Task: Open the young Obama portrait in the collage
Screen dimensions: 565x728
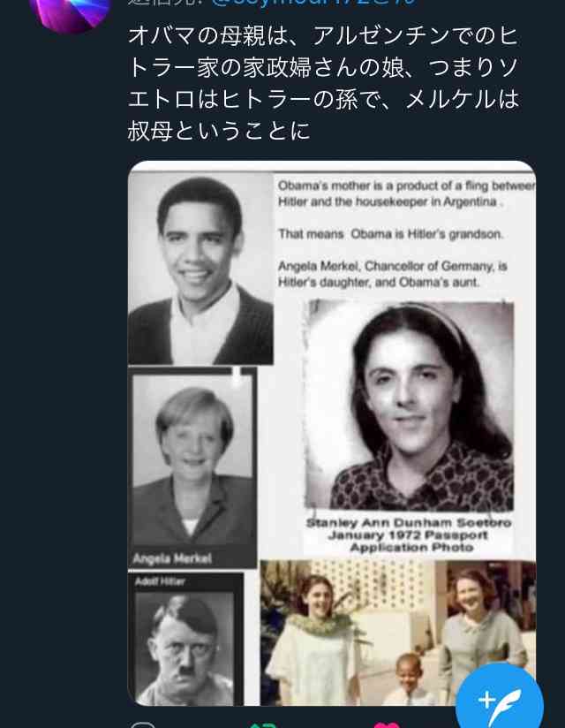Action: (x=200, y=269)
